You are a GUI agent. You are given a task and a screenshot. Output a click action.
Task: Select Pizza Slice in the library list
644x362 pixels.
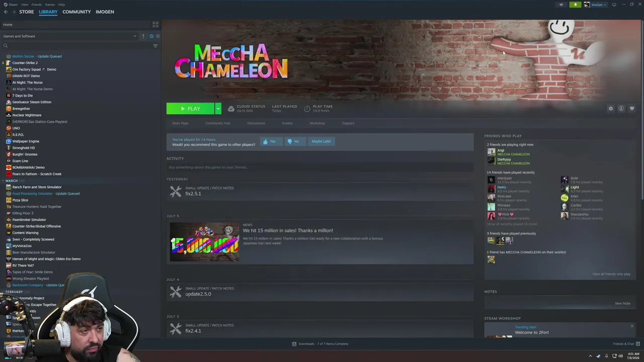point(20,200)
